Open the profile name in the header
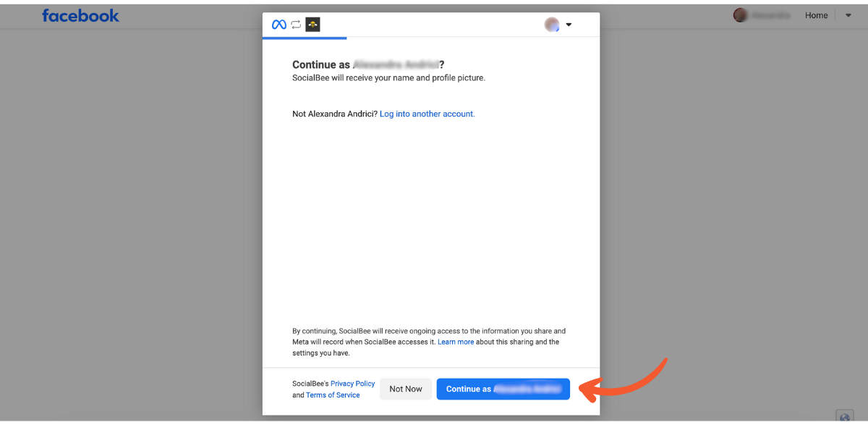Screen dimensions: 868x425 [770, 15]
